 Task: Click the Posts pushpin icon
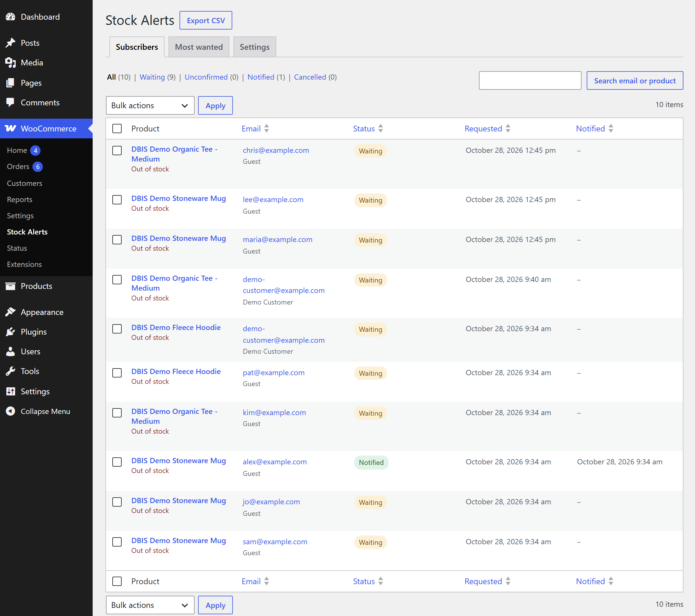point(10,43)
